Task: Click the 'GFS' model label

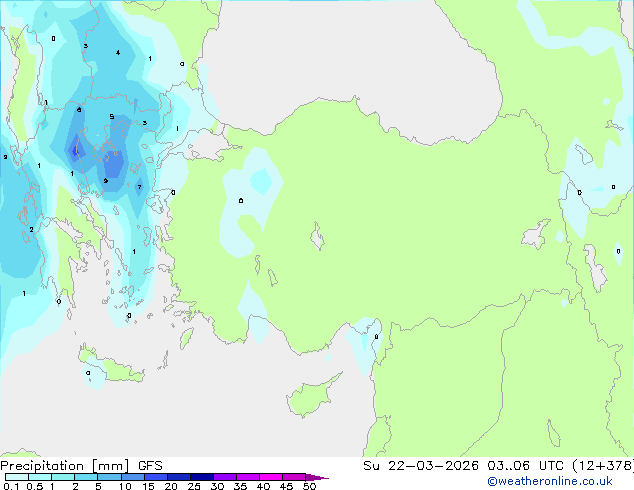Action: tap(150, 466)
